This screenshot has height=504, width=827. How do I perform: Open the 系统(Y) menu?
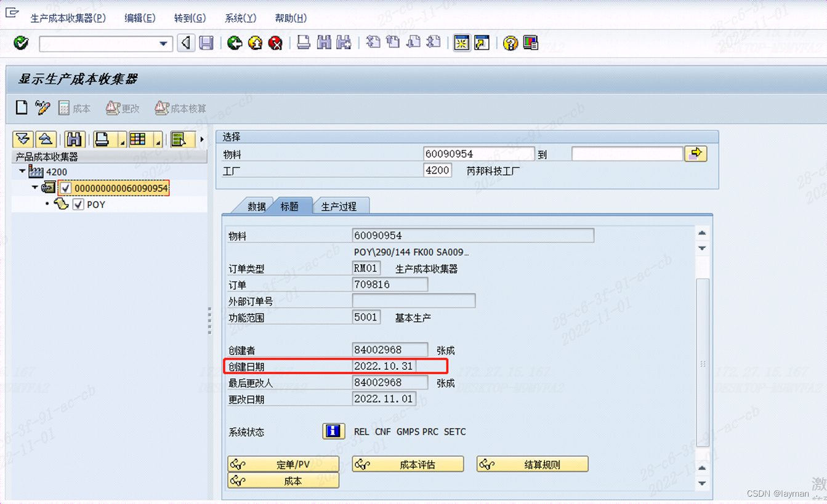[x=240, y=18]
